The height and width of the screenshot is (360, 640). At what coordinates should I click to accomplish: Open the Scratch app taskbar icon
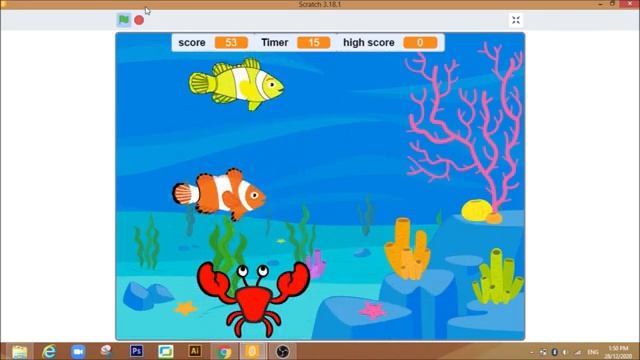(252, 351)
